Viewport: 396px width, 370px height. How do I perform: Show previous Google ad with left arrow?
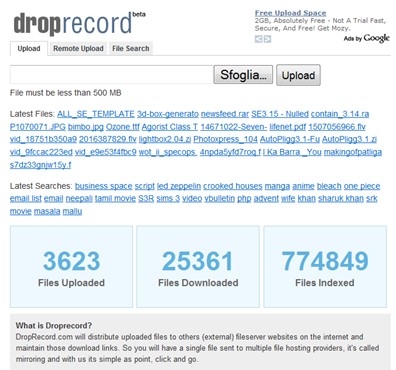[x=258, y=39]
